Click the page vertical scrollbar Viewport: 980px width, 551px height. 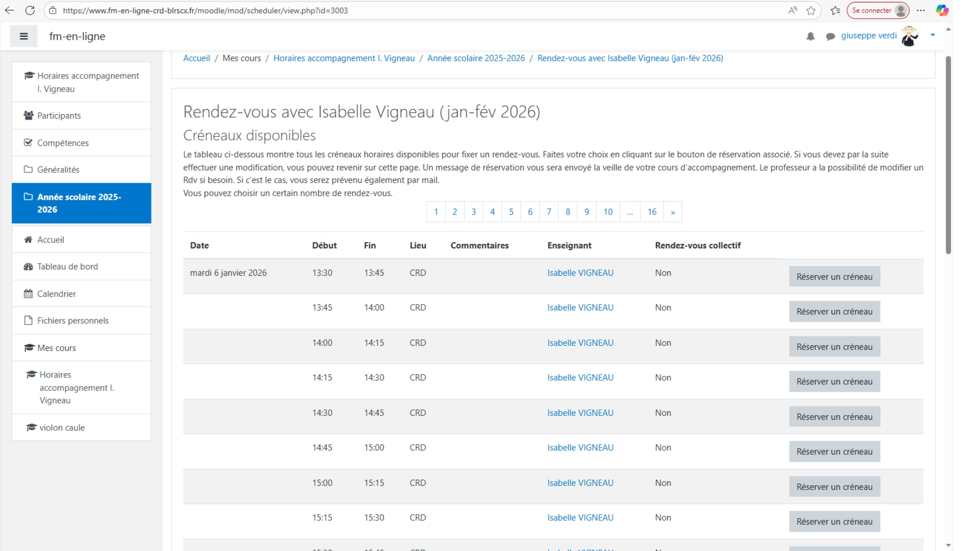(948, 155)
